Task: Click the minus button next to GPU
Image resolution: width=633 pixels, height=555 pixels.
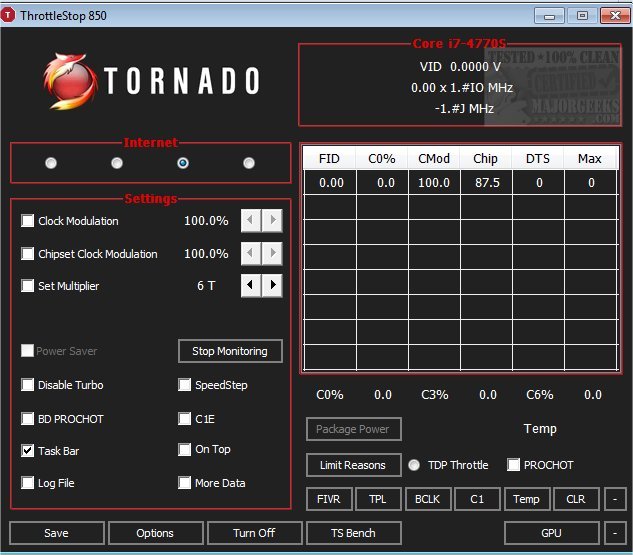Action: [615, 533]
